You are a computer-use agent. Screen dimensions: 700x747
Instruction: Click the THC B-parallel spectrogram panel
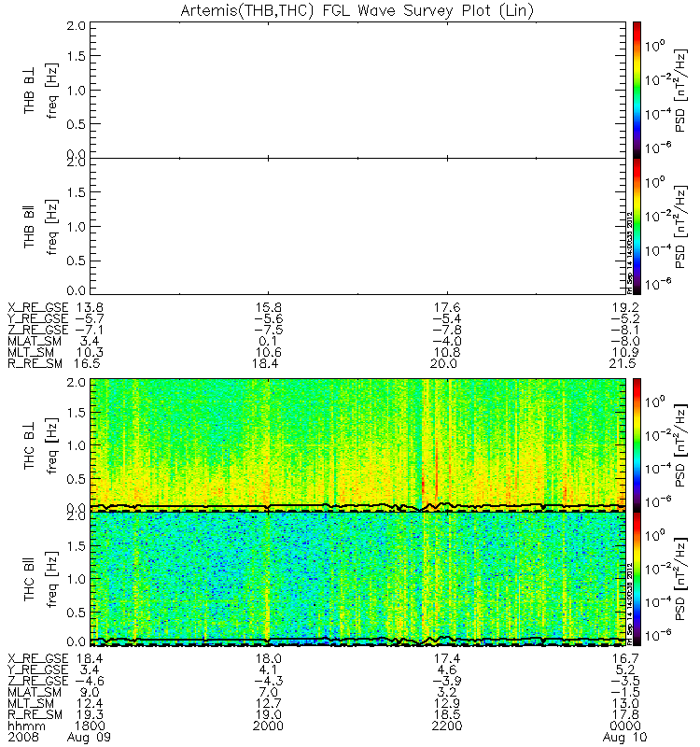[x=357, y=579]
